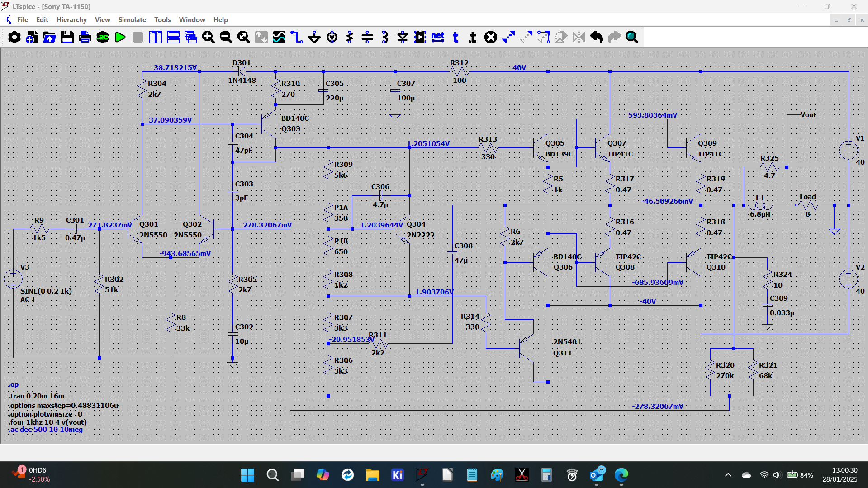Image resolution: width=868 pixels, height=488 pixels.
Task: Select the duplicate/copy tool
Action: (x=508, y=37)
